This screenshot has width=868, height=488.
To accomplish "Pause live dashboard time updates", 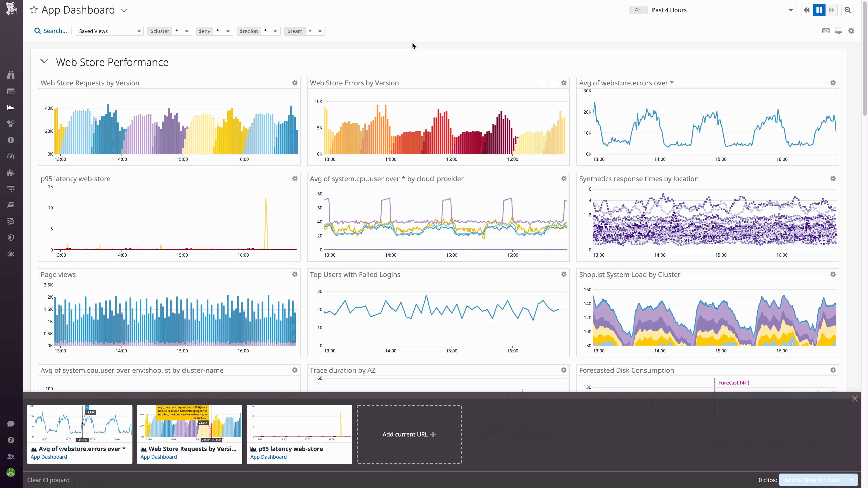I will [819, 10].
